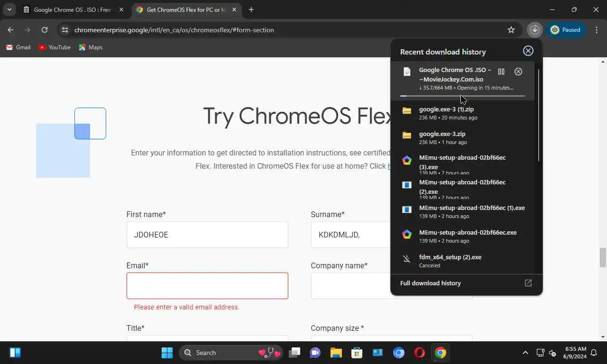Close the Google Chrome OS .ISO tab
Image resolution: width=607 pixels, height=364 pixels.
click(121, 9)
